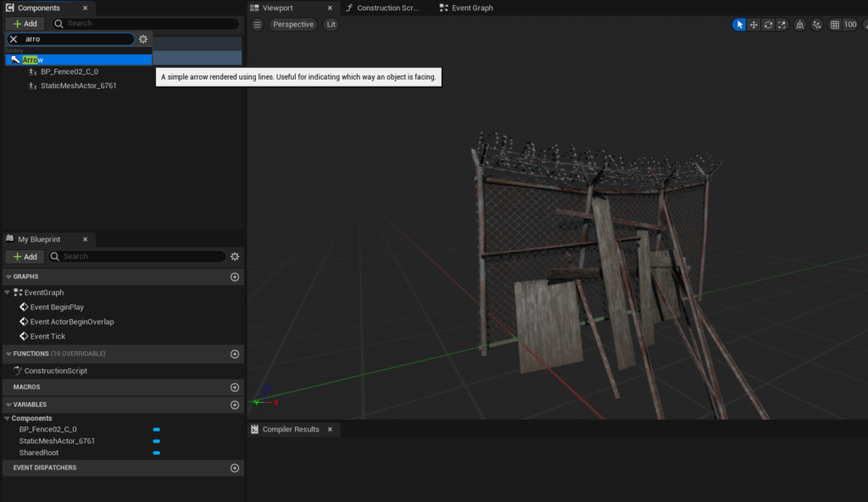This screenshot has width=868, height=502.
Task: Add a new variable with plus icon
Action: 235,404
